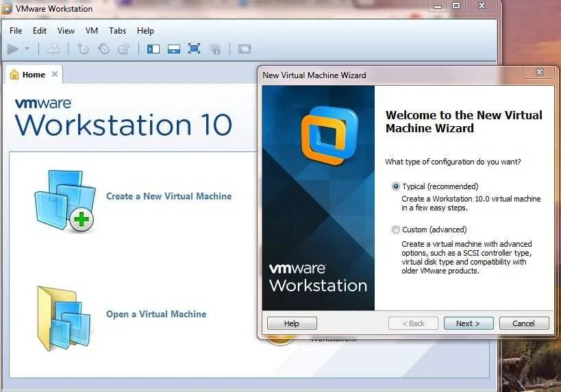The height and width of the screenshot is (392, 561).
Task: Click the Help button in the wizard
Action: [x=292, y=323]
